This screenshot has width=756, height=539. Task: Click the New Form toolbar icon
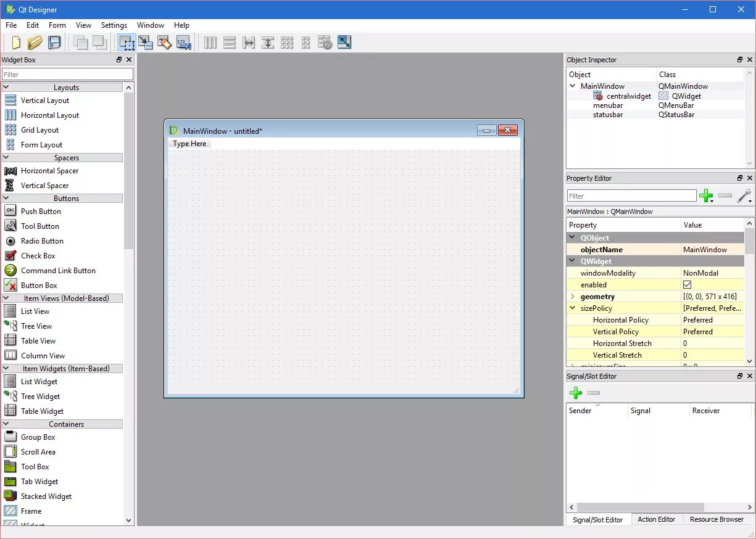(x=17, y=43)
